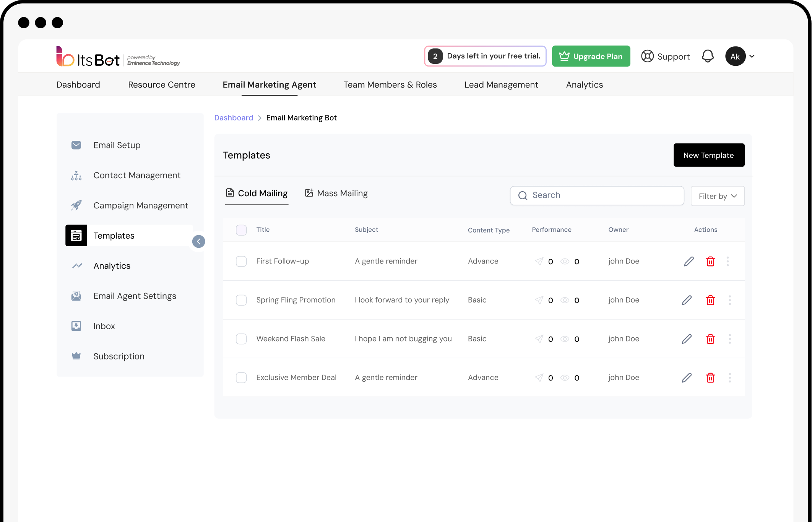This screenshot has width=812, height=522.
Task: Click the Inbox download icon in sidebar
Action: pyautogui.click(x=76, y=326)
